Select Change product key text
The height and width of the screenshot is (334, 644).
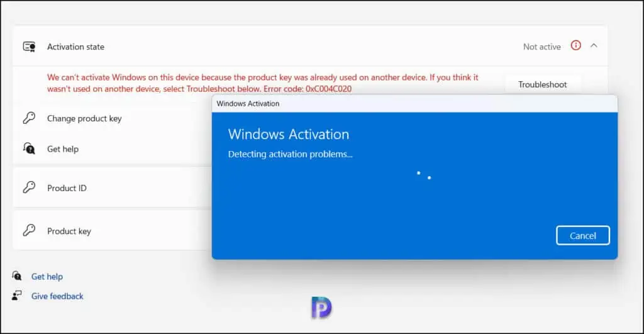[x=84, y=118]
